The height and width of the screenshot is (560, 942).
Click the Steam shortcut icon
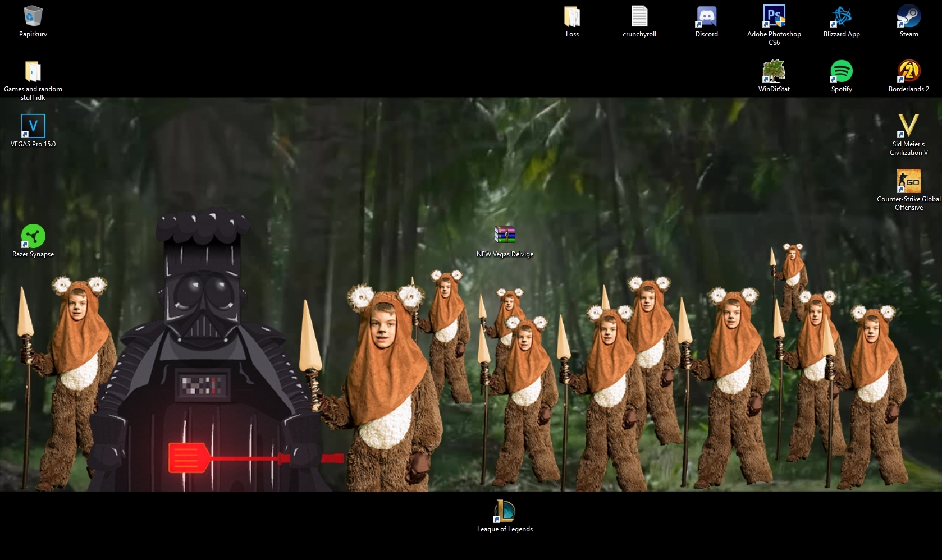click(x=909, y=16)
